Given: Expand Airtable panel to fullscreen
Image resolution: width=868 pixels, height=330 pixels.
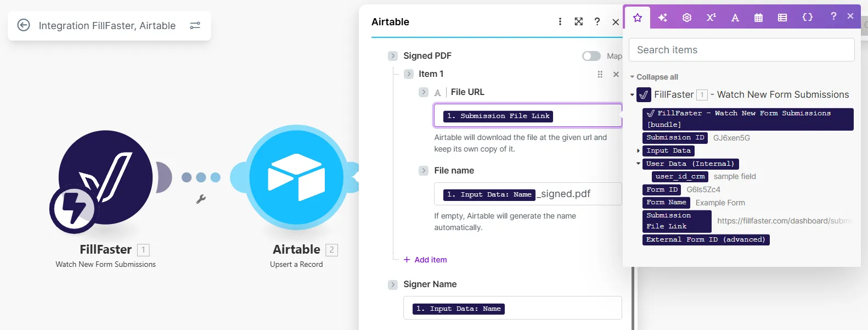Looking at the screenshot, I should click(578, 21).
